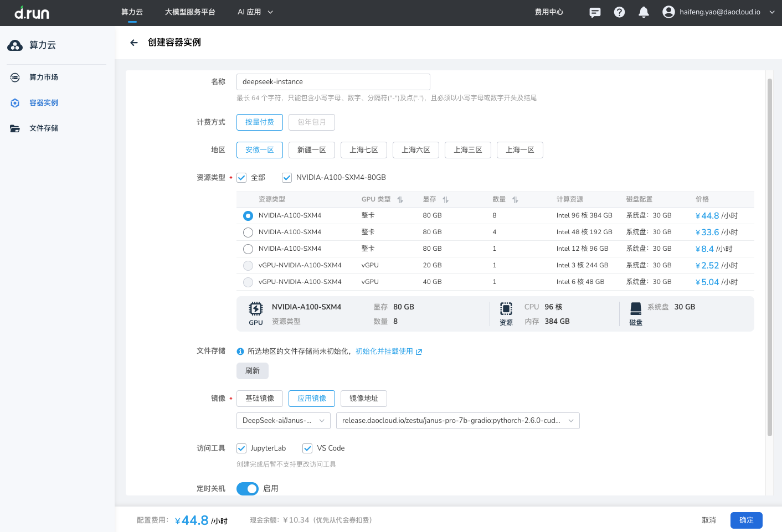Uncheck the JupyterLab access tool
The height and width of the screenshot is (532, 782).
pyautogui.click(x=241, y=448)
